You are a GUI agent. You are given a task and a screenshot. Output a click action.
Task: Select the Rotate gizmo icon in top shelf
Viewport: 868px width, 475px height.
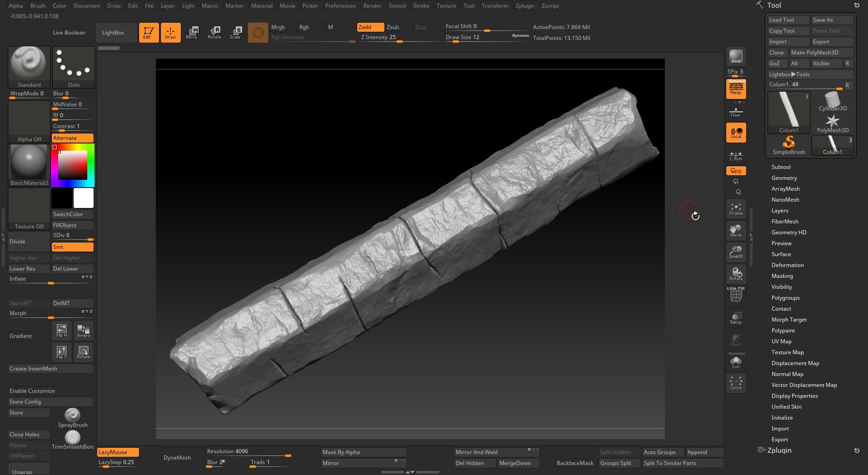(x=214, y=33)
